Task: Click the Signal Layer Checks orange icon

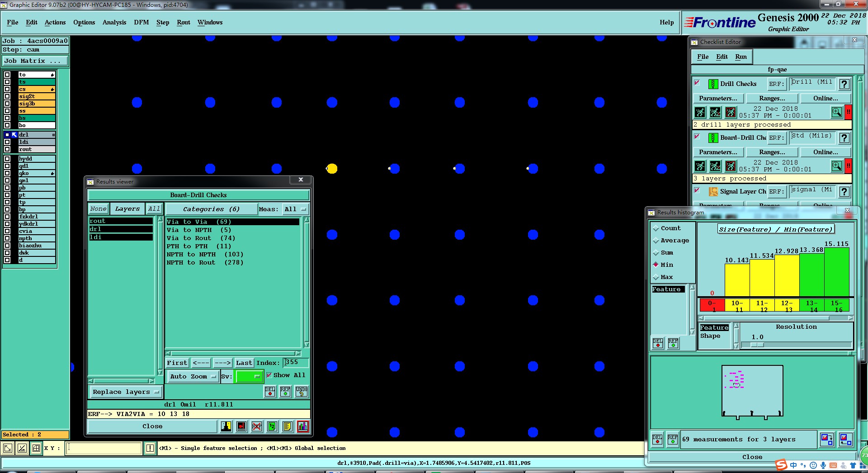Action: tap(713, 192)
